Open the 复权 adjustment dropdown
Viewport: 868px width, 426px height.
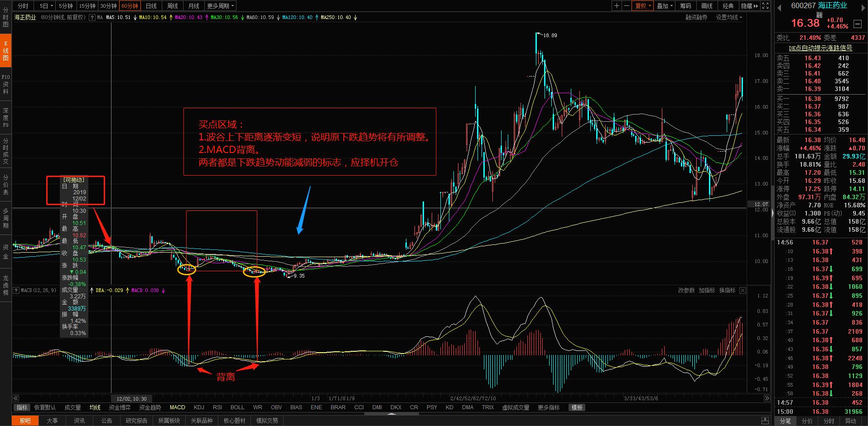[643, 6]
